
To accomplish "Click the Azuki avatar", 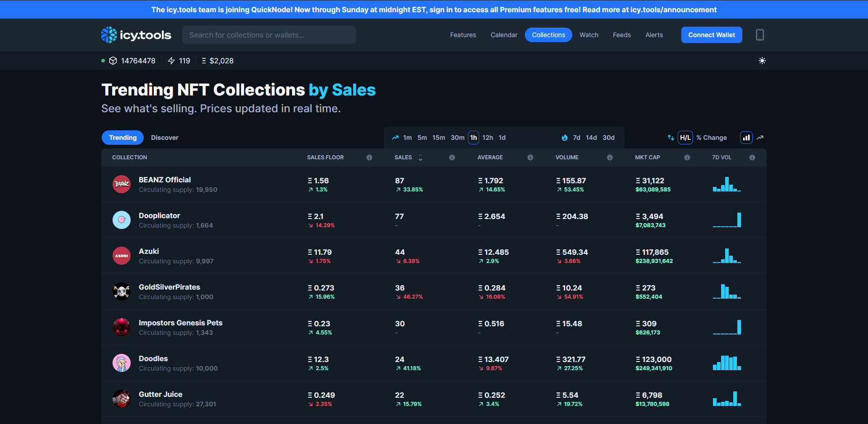I will click(122, 256).
